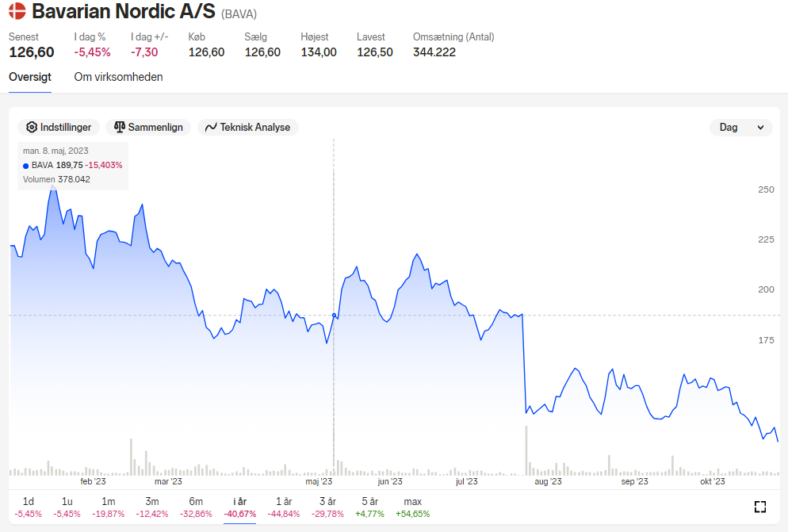The height and width of the screenshot is (532, 788).
Task: Click the sep '23 axis label
Action: click(x=635, y=482)
